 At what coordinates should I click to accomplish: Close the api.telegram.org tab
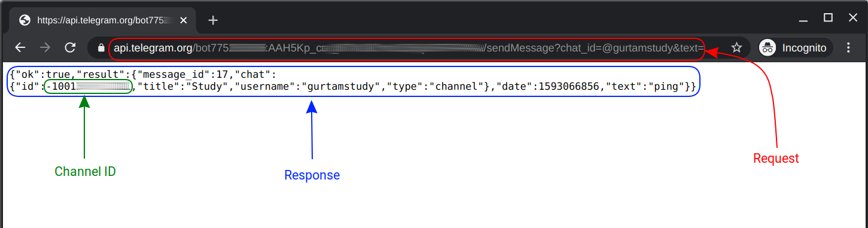[184, 20]
